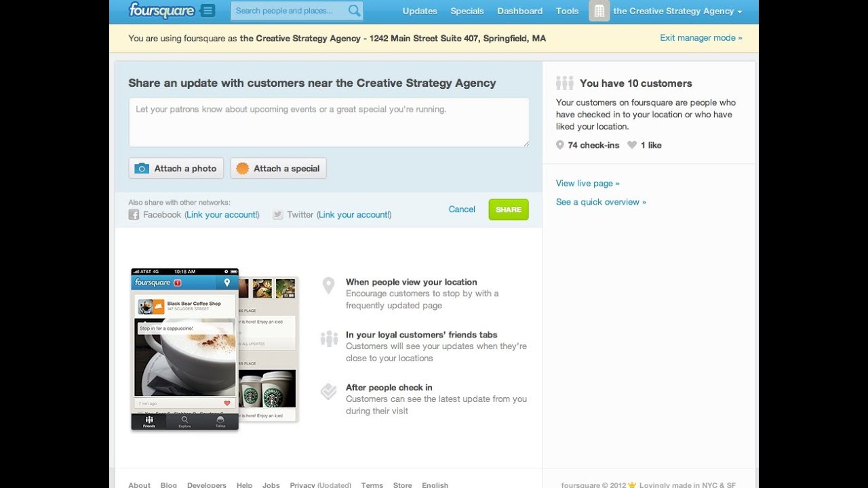868x488 pixels.
Task: Link your Facebook account
Action: (x=222, y=215)
